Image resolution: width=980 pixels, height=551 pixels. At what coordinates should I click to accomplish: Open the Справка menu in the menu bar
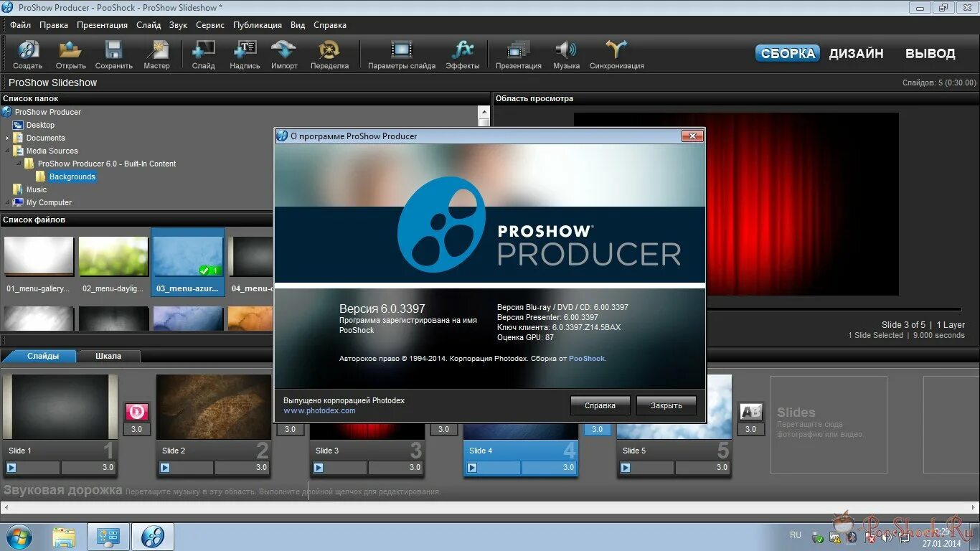(330, 25)
